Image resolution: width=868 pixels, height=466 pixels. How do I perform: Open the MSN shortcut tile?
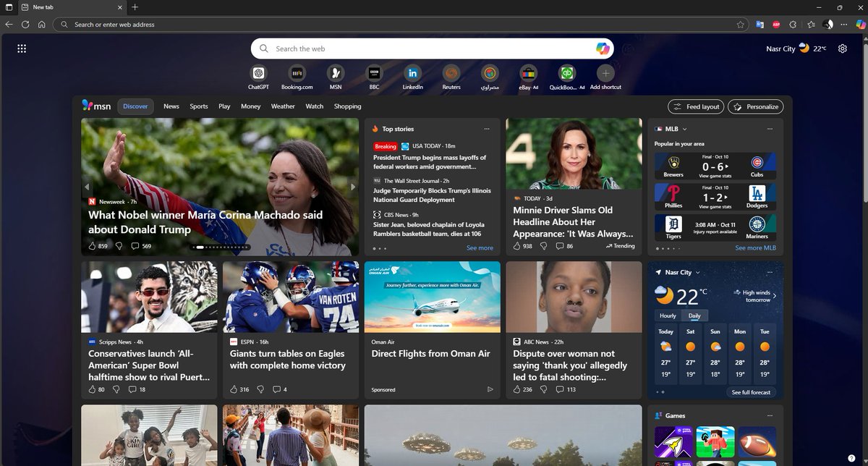[336, 73]
